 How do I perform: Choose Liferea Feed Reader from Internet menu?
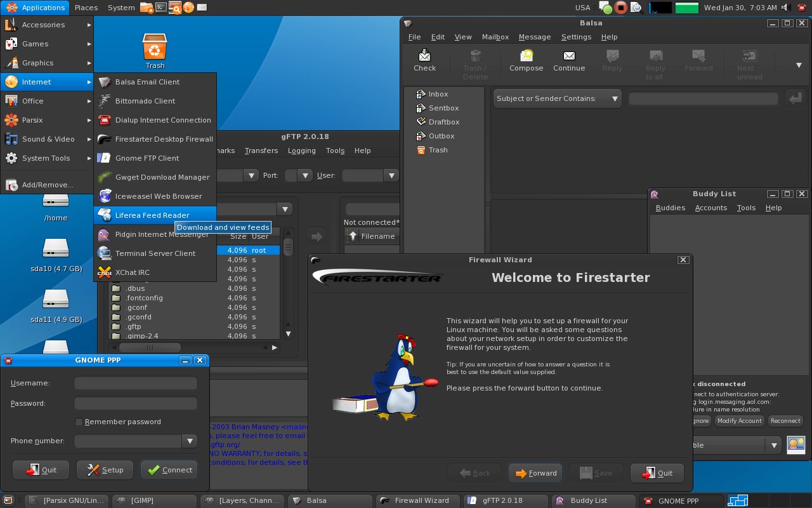(155, 215)
